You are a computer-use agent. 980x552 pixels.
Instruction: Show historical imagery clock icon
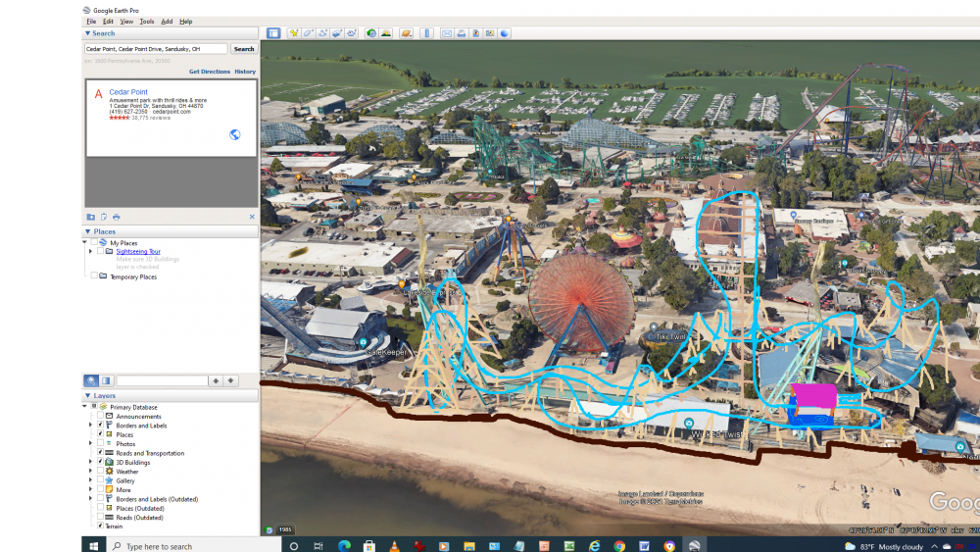[371, 33]
